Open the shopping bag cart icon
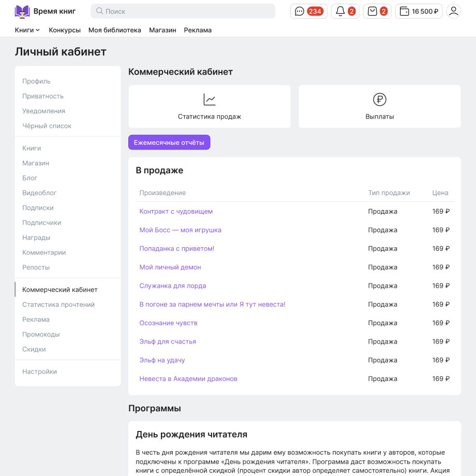This screenshot has height=476, width=476. click(377, 11)
